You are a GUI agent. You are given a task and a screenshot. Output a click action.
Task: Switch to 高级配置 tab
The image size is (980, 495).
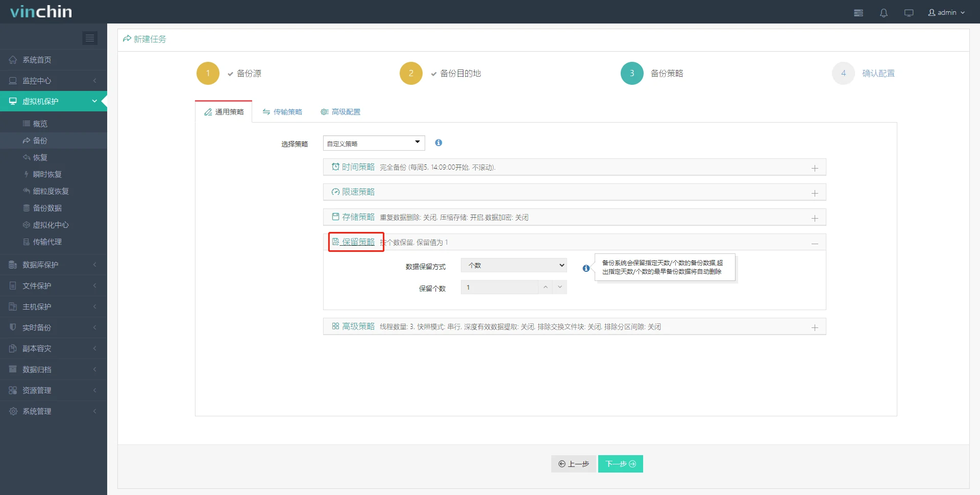point(340,112)
